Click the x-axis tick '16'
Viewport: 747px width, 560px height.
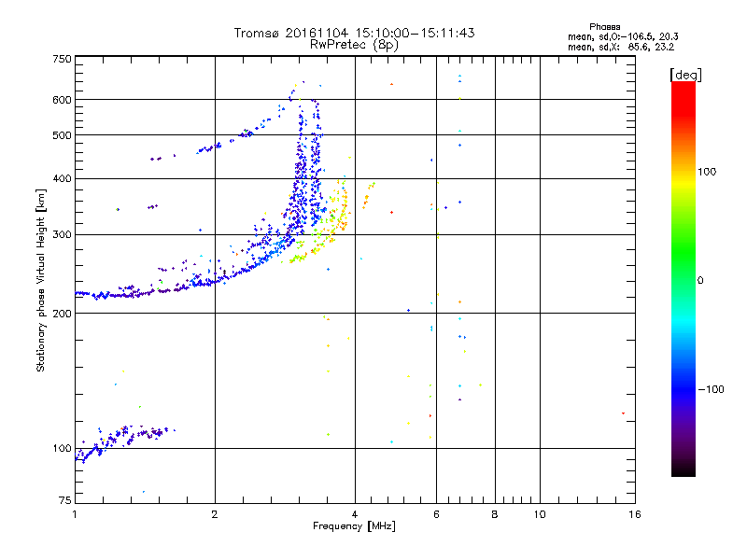635,514
